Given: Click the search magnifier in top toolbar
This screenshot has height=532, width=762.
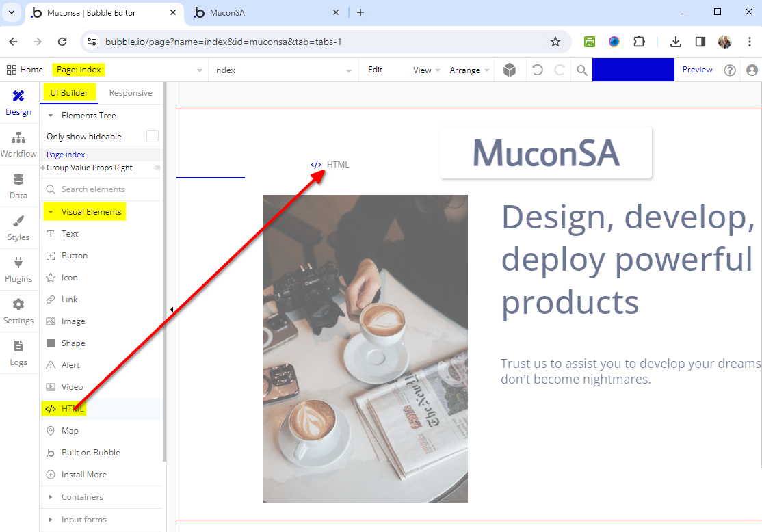Looking at the screenshot, I should coord(581,70).
